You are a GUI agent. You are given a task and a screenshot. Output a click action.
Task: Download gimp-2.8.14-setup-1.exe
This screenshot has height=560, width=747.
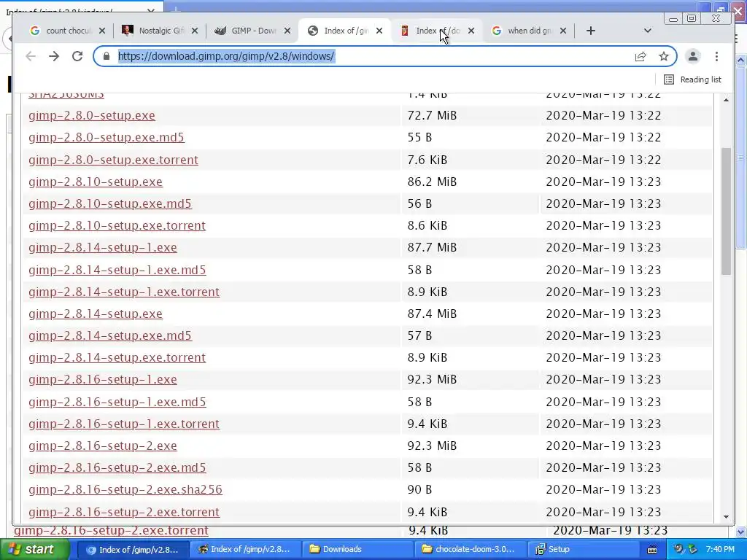click(102, 248)
